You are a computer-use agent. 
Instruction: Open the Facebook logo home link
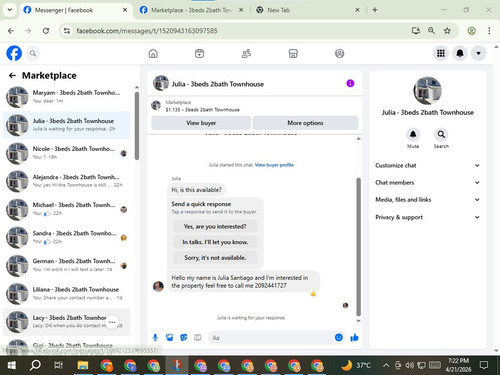(14, 53)
